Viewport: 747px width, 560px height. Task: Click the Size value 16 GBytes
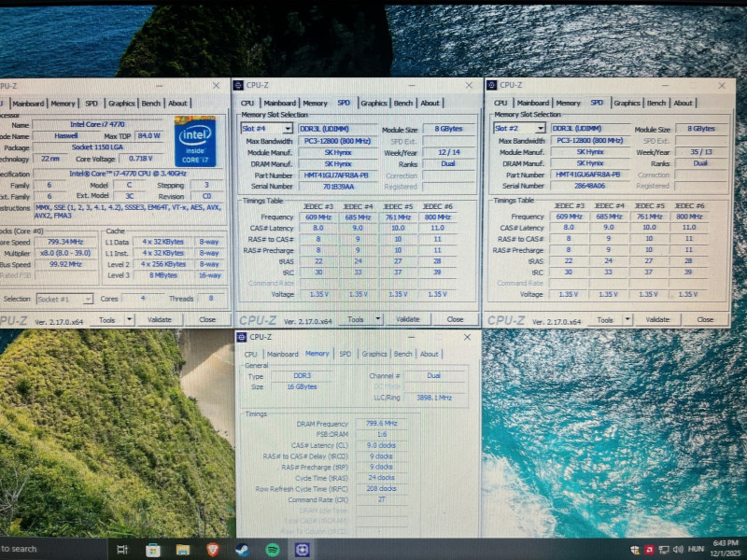coord(302,386)
